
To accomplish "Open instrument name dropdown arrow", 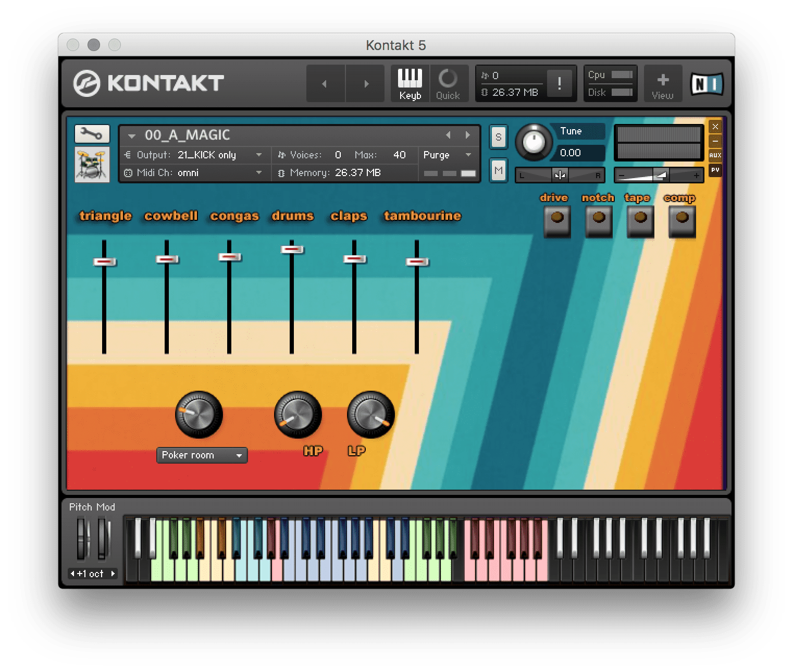I will click(132, 136).
